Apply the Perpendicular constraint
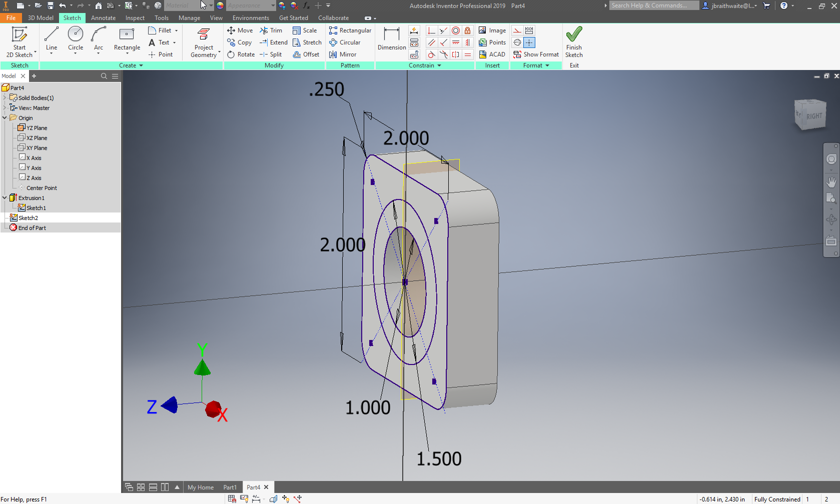The height and width of the screenshot is (504, 840). [443, 42]
